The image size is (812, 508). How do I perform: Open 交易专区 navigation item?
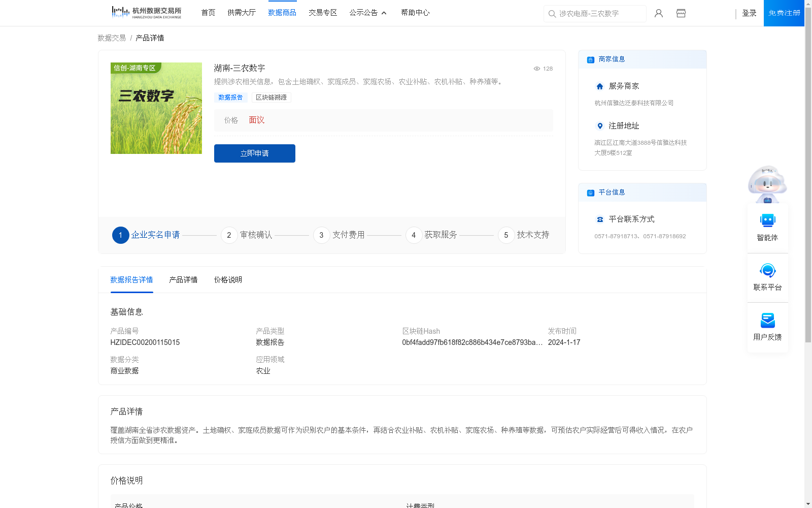point(323,13)
